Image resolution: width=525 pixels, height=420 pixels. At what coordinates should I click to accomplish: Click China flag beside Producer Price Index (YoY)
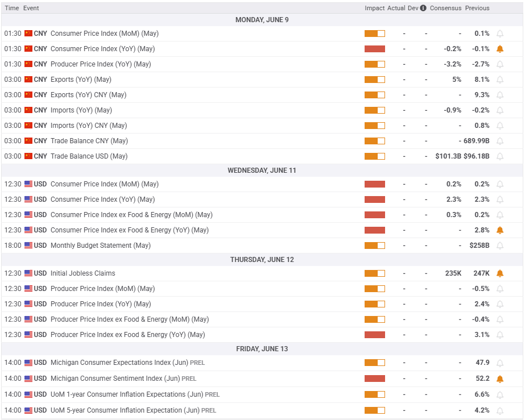(28, 64)
